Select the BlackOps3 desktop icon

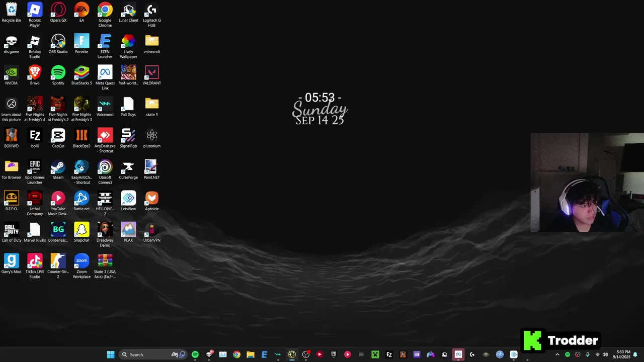[x=82, y=139]
